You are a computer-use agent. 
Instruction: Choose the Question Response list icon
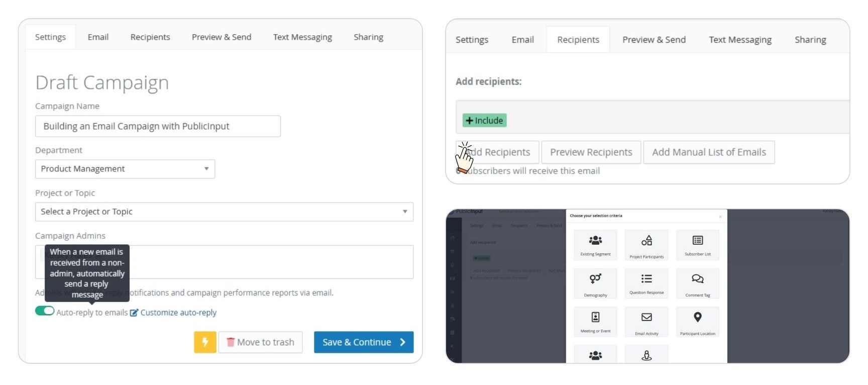pos(646,279)
